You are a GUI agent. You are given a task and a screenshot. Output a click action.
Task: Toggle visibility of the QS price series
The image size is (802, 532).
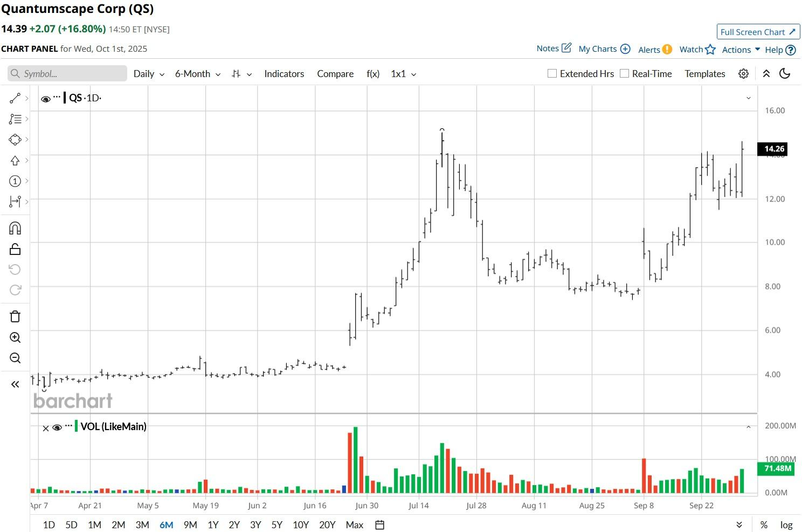click(46, 99)
